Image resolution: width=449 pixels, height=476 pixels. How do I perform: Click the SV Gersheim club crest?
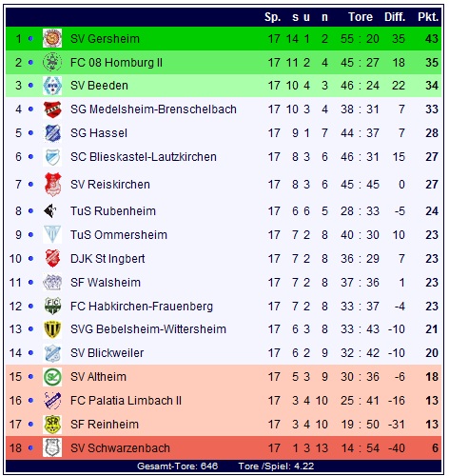coord(52,38)
